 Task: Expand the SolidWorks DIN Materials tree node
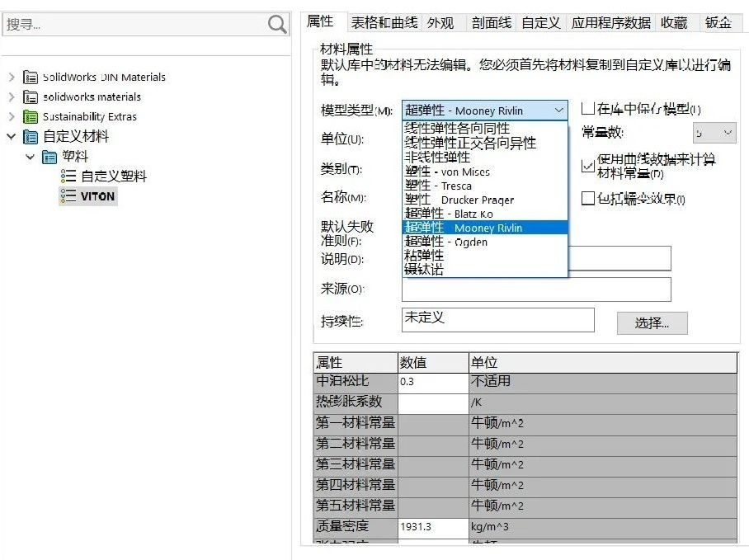tap(12, 77)
